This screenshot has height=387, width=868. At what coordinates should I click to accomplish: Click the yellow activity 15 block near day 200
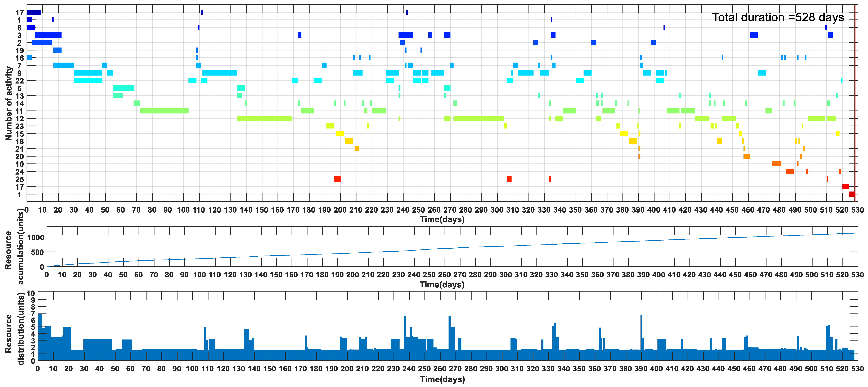340,133
